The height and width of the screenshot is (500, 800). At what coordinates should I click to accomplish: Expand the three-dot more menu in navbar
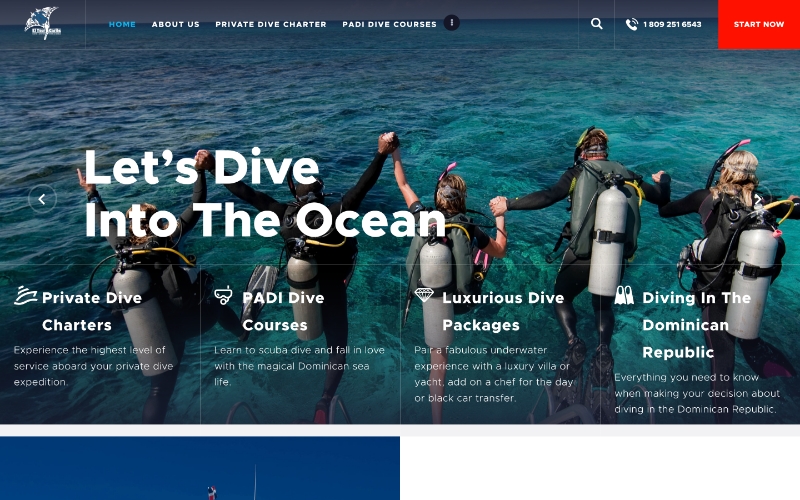[x=451, y=23]
